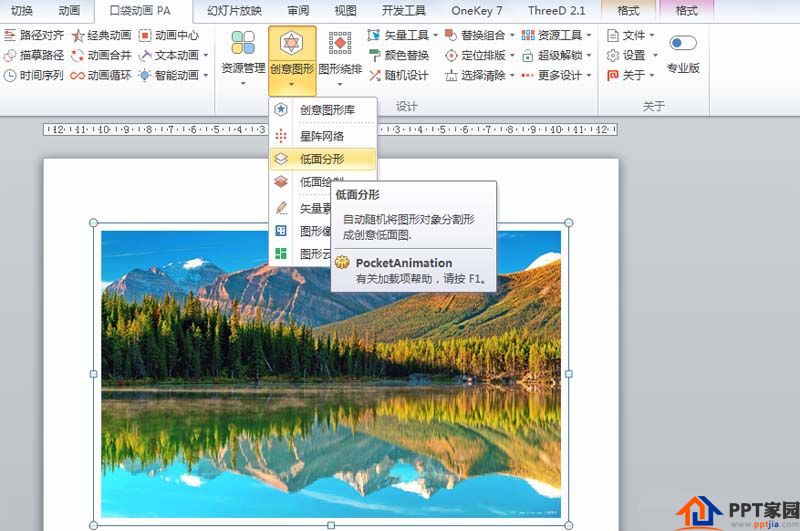
Task: Choose 颜色替换 paint roller tool
Action: pos(398,55)
